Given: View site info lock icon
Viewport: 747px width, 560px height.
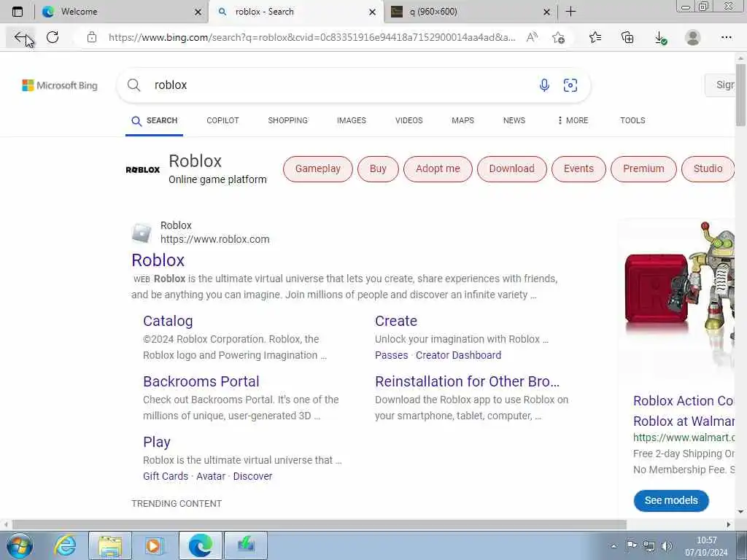Looking at the screenshot, I should [92, 37].
